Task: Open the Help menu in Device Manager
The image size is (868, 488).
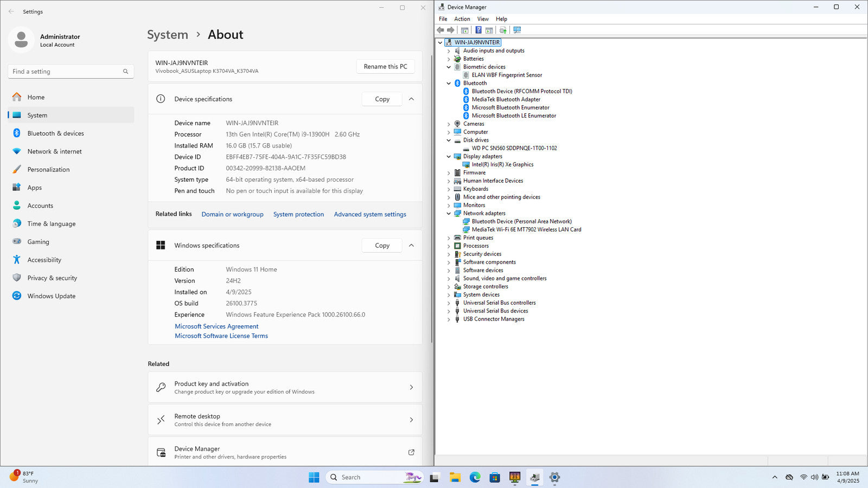Action: [x=502, y=19]
